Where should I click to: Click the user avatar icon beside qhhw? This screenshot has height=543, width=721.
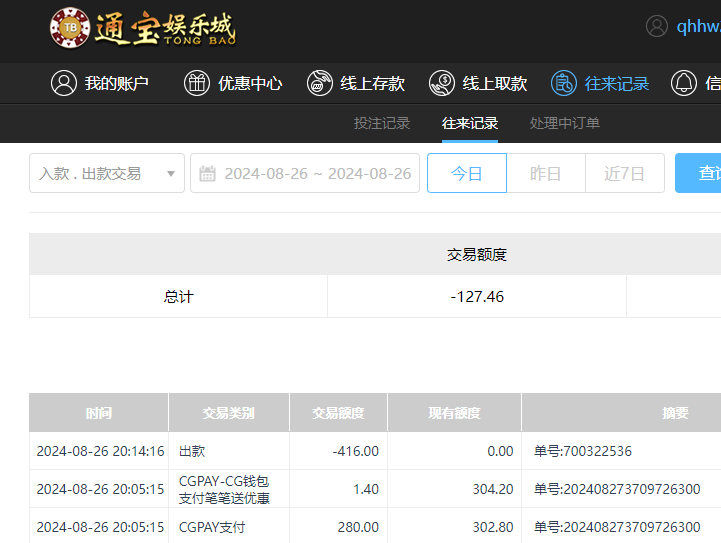[657, 26]
